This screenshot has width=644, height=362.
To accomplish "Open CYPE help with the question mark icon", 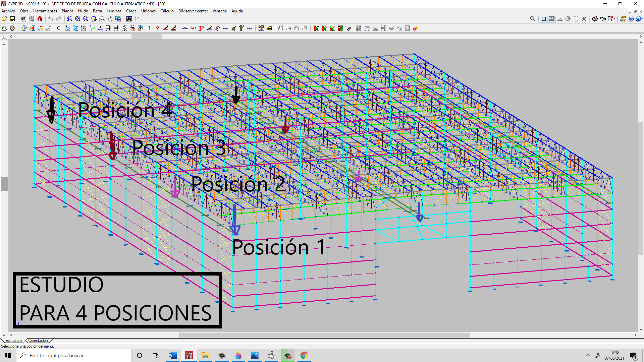I will 631,19.
